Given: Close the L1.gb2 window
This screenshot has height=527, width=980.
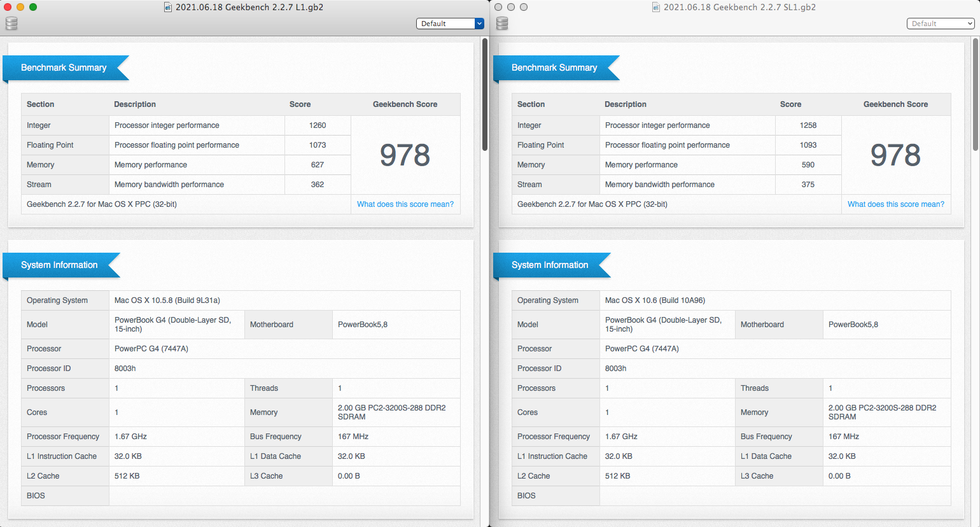Looking at the screenshot, I should [x=8, y=7].
